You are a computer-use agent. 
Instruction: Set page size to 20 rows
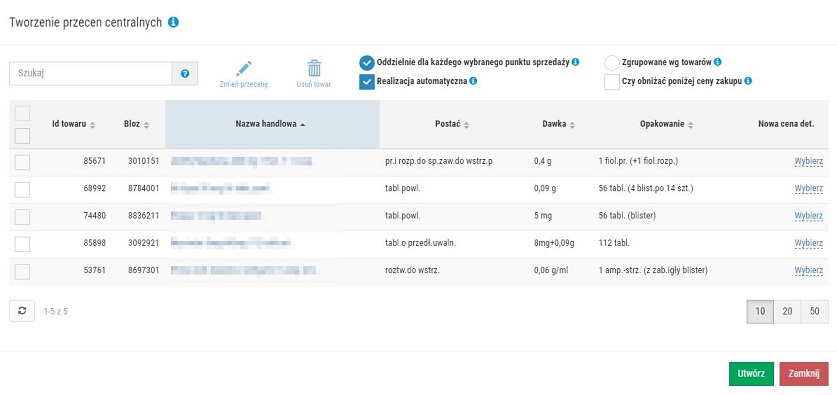(787, 312)
